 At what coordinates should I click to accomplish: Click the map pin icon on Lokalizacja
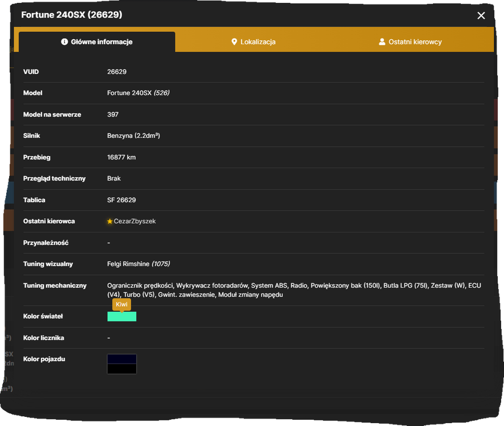point(234,42)
